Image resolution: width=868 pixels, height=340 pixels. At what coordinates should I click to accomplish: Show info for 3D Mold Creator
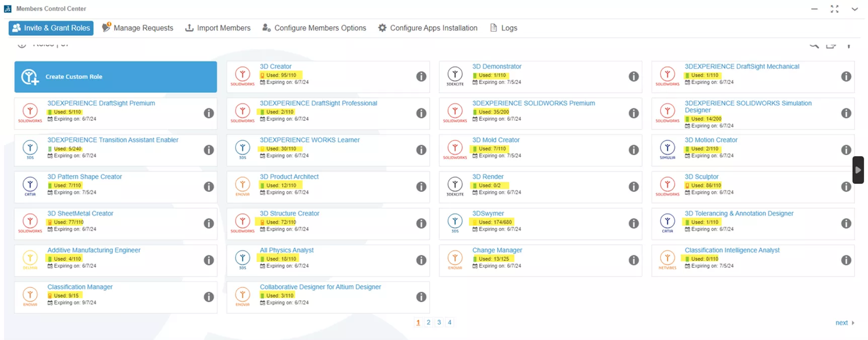click(x=634, y=150)
